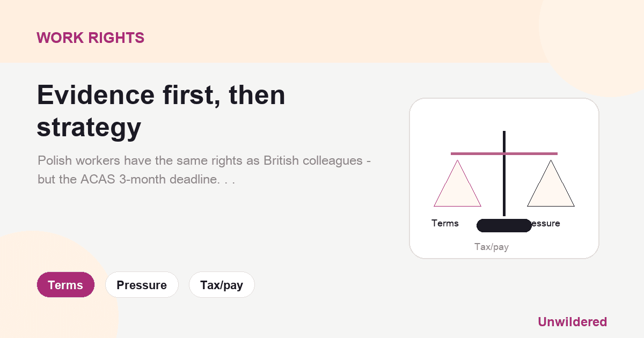The image size is (644, 338).
Task: Click the Terms label under left triangle
Action: [445, 223]
